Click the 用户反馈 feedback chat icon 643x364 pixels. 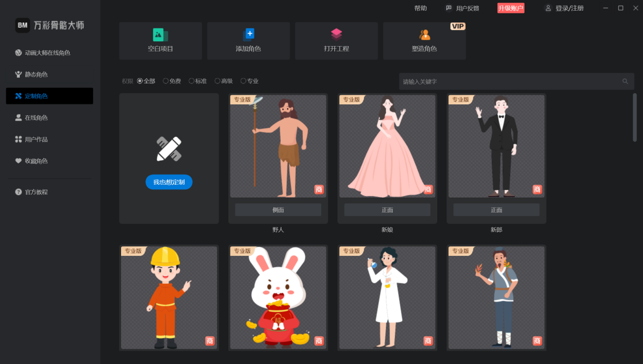[x=449, y=8]
